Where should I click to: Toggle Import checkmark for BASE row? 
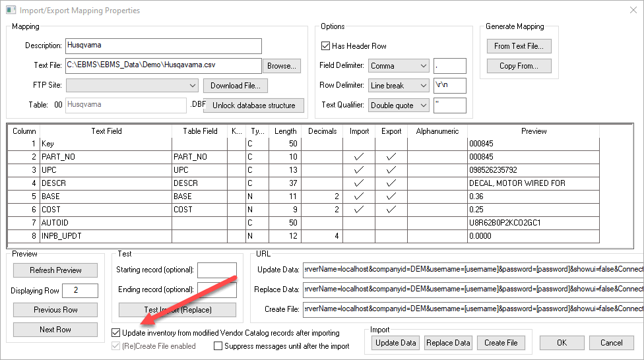(x=359, y=196)
